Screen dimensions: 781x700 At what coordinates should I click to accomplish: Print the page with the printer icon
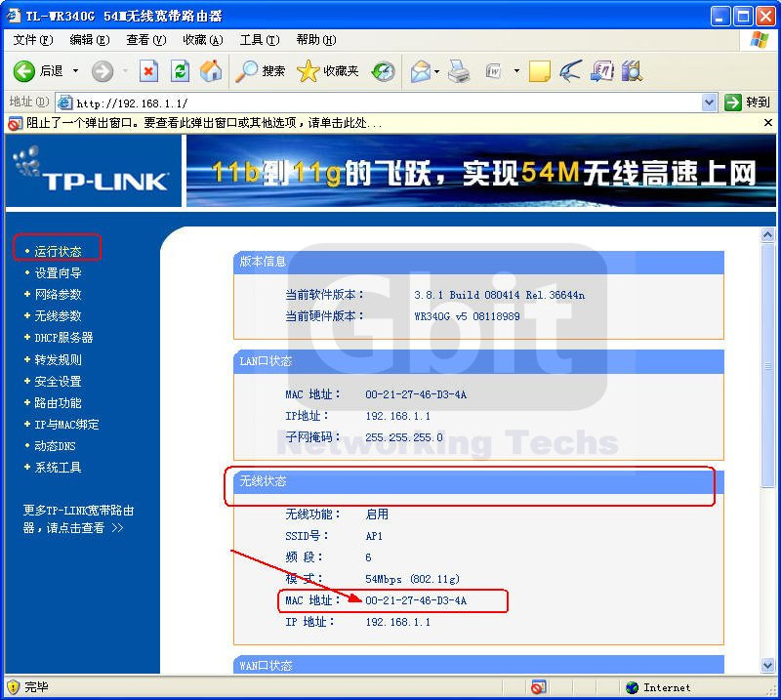pyautogui.click(x=459, y=71)
